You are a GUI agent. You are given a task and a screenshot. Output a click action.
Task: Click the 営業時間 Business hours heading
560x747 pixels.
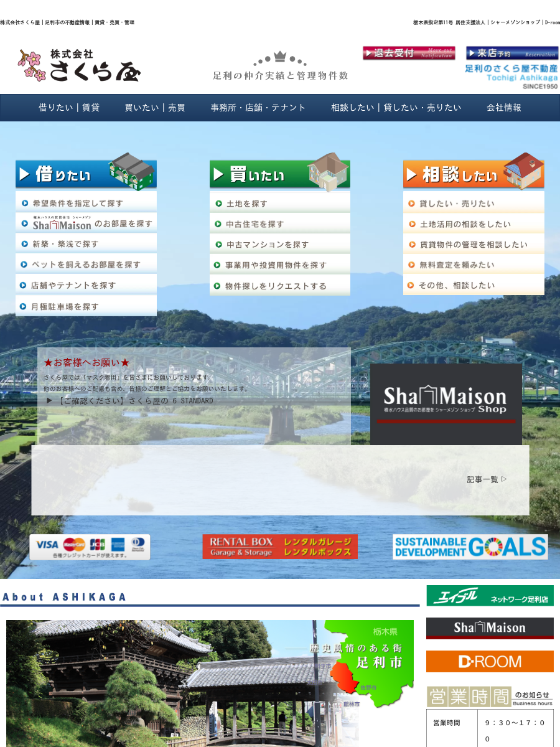click(x=490, y=697)
